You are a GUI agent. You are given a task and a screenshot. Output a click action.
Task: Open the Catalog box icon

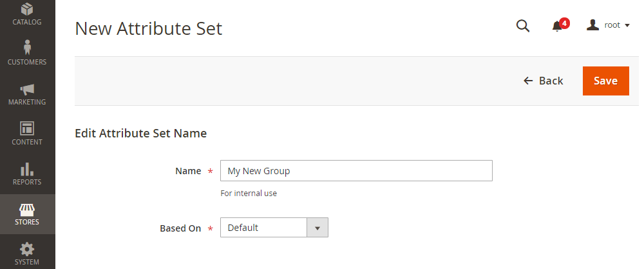pyautogui.click(x=27, y=8)
